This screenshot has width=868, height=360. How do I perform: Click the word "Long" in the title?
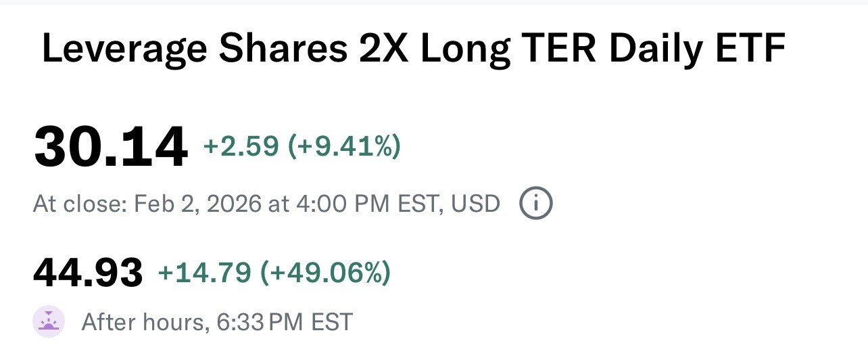click(x=464, y=49)
